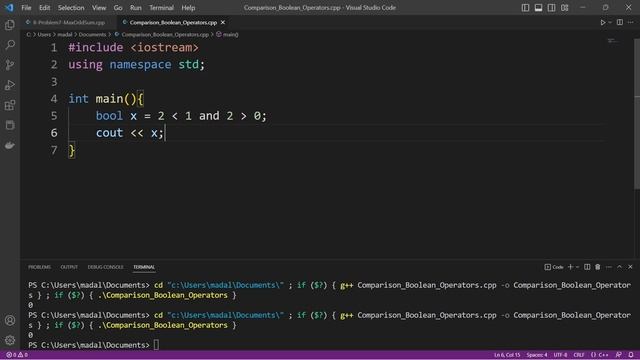Run code with the play button

coord(603,22)
